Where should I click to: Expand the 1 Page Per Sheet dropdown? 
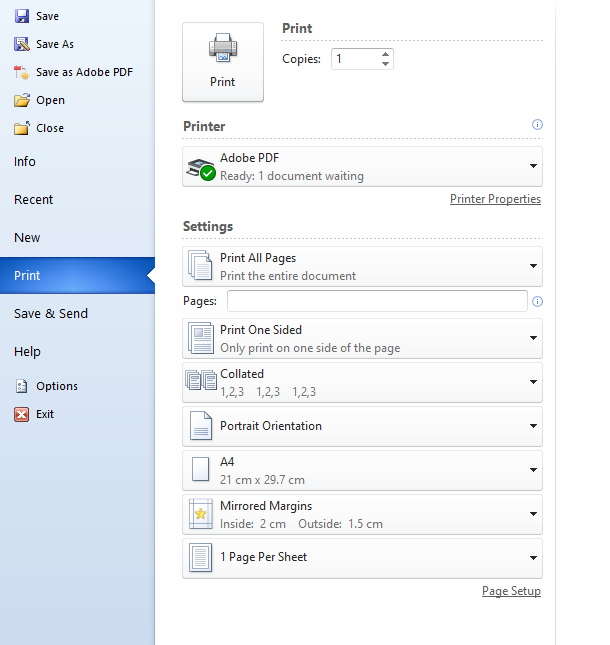(x=533, y=558)
